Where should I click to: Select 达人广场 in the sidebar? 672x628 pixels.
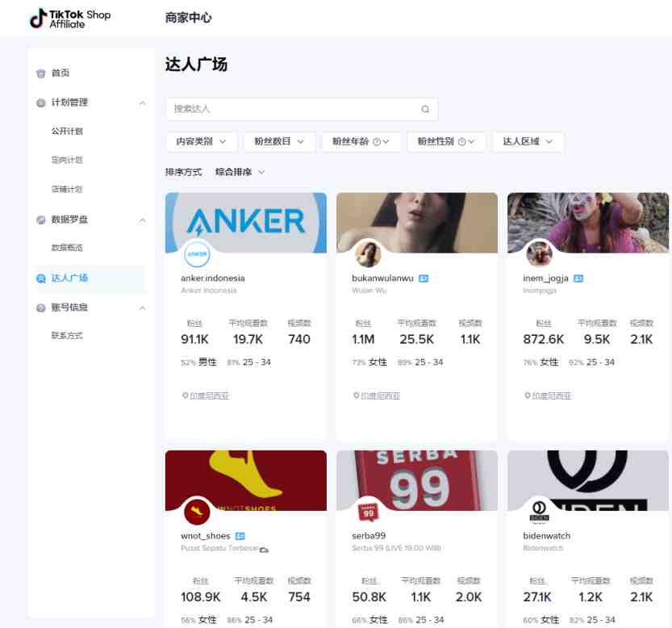coord(69,278)
